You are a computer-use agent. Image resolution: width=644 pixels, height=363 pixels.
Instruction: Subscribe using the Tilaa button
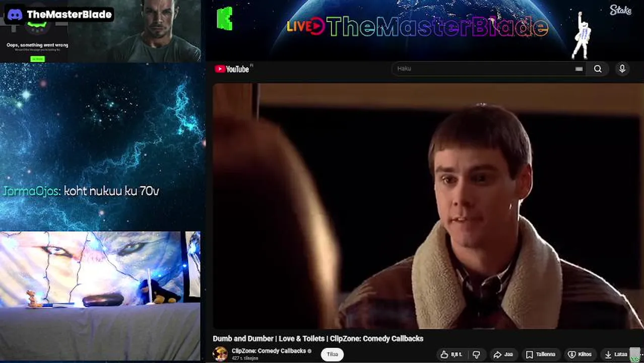pyautogui.click(x=332, y=354)
